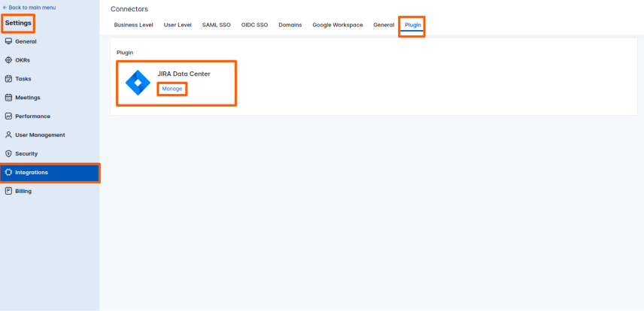The height and width of the screenshot is (311, 644).
Task: Select the Plugin tab
Action: point(413,25)
